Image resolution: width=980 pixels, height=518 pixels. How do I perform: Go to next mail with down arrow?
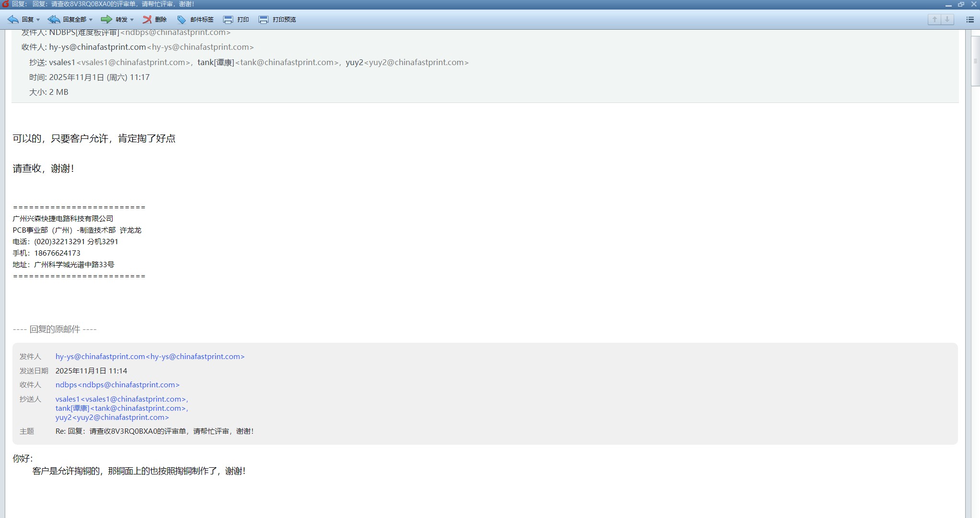pyautogui.click(x=947, y=20)
